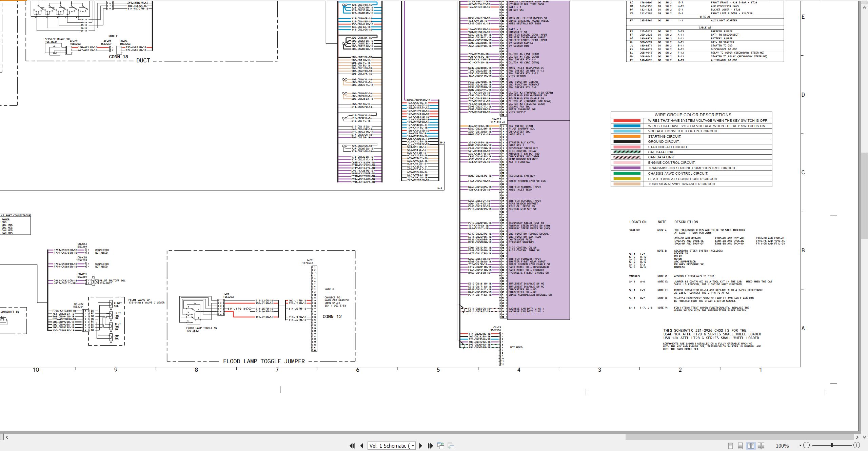Screen dimensions: 868x451
Task: Click the BREAKER JUMPER table row
Action: pos(705,31)
